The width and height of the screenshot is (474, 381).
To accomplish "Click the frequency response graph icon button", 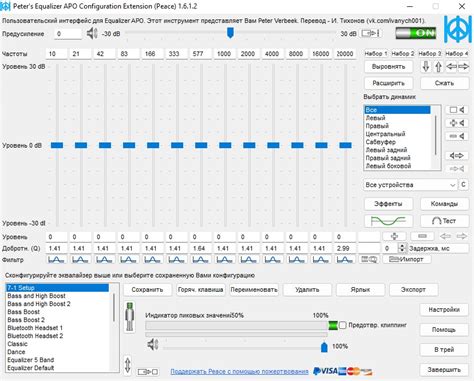I will (388, 221).
